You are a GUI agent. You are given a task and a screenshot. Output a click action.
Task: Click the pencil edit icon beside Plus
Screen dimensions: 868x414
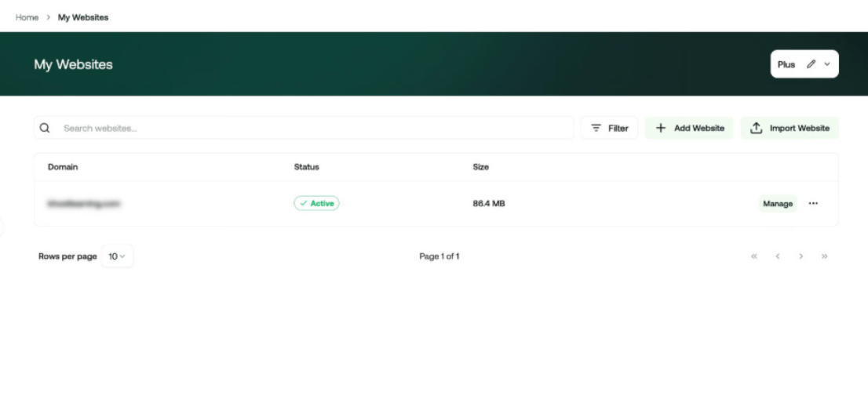click(811, 64)
